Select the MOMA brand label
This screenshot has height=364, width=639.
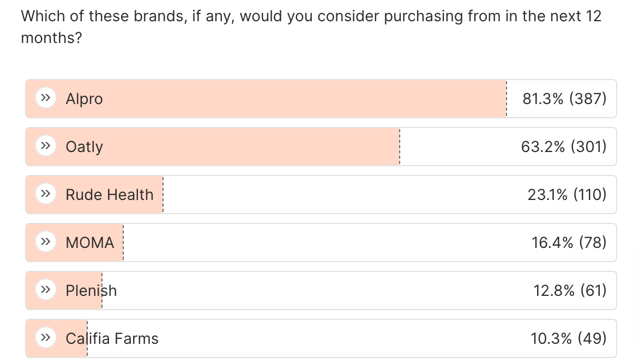90,242
